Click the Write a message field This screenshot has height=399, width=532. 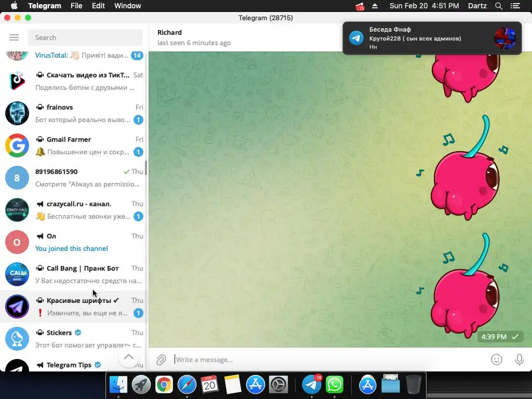(x=329, y=360)
